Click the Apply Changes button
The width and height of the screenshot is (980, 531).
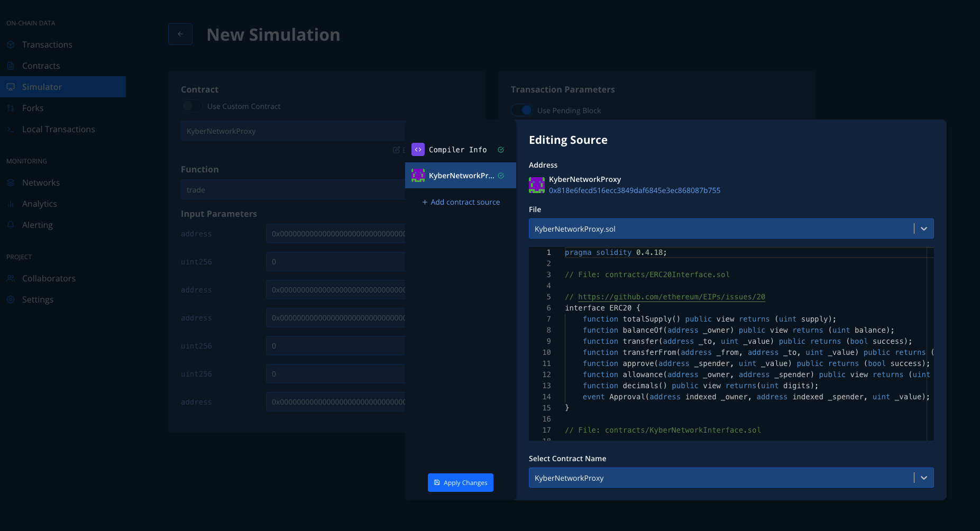tap(461, 482)
